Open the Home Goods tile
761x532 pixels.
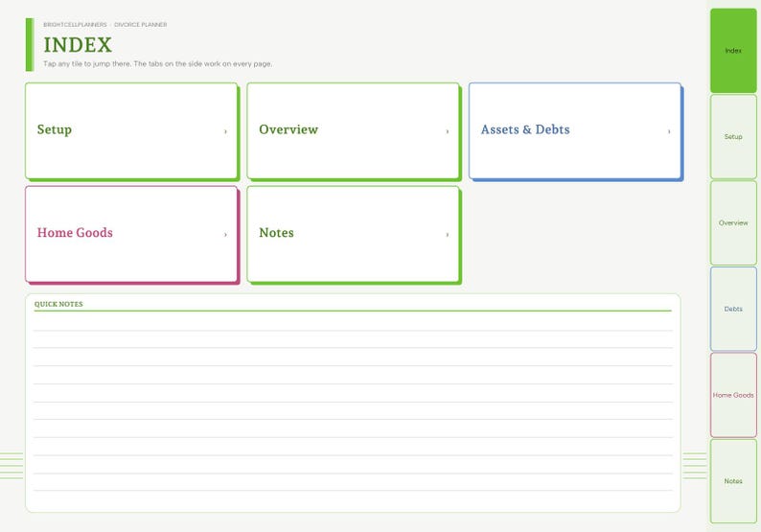(131, 234)
